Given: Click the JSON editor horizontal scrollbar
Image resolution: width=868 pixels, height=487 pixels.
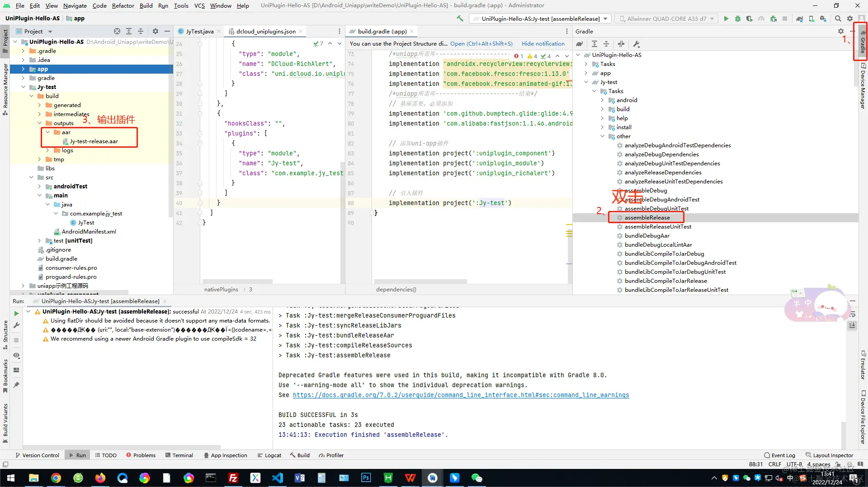Looking at the screenshot, I should click(x=237, y=281).
